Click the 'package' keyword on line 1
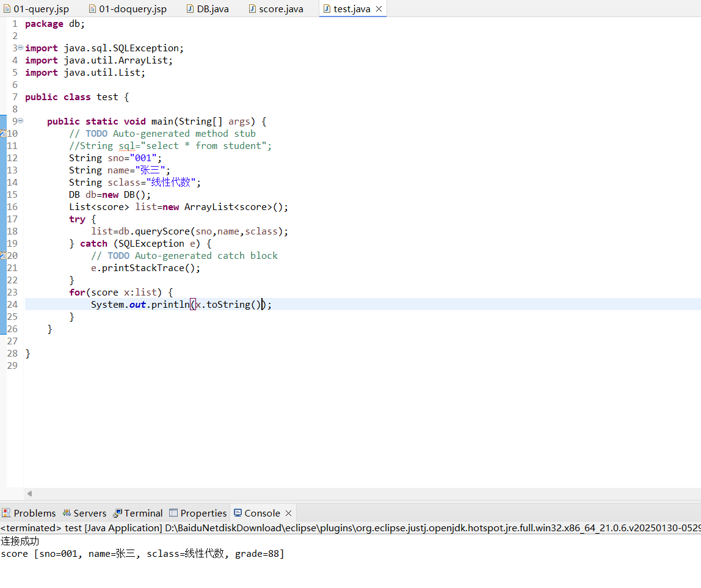This screenshot has height=588, width=701. click(44, 24)
